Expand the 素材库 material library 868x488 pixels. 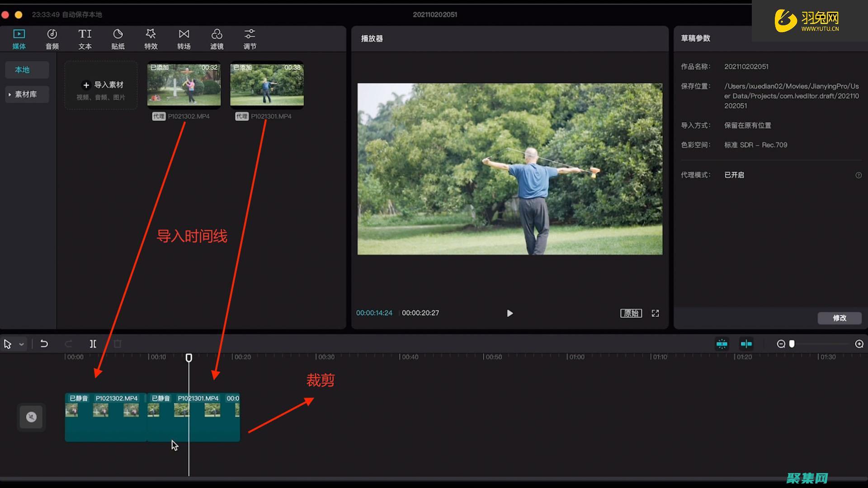coord(26,94)
